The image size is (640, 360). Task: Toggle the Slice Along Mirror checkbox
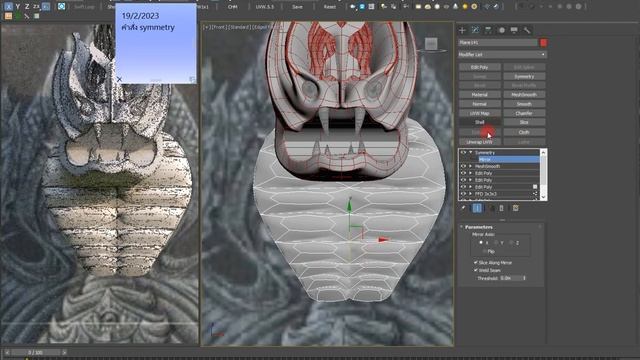tap(476, 262)
